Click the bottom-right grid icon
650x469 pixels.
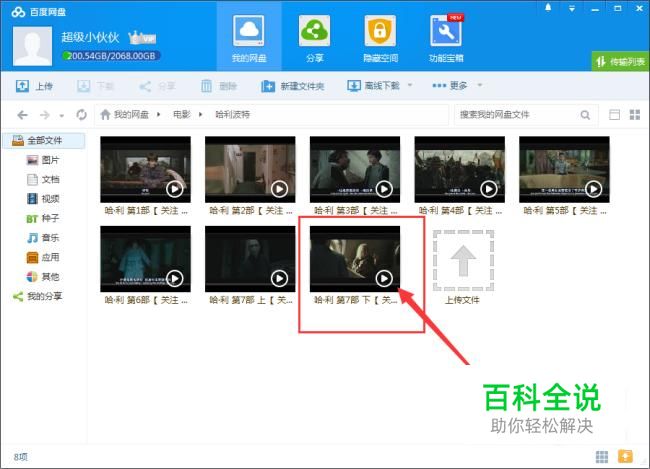601,457
